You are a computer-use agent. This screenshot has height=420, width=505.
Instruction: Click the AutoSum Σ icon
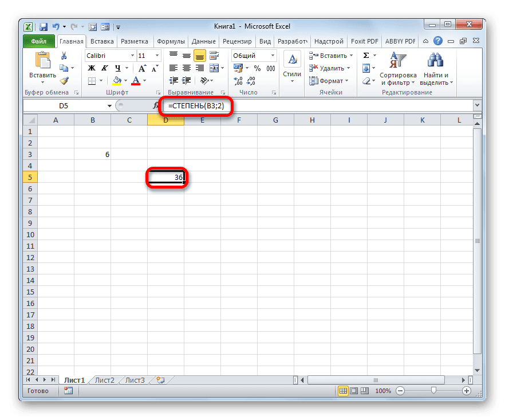[366, 55]
